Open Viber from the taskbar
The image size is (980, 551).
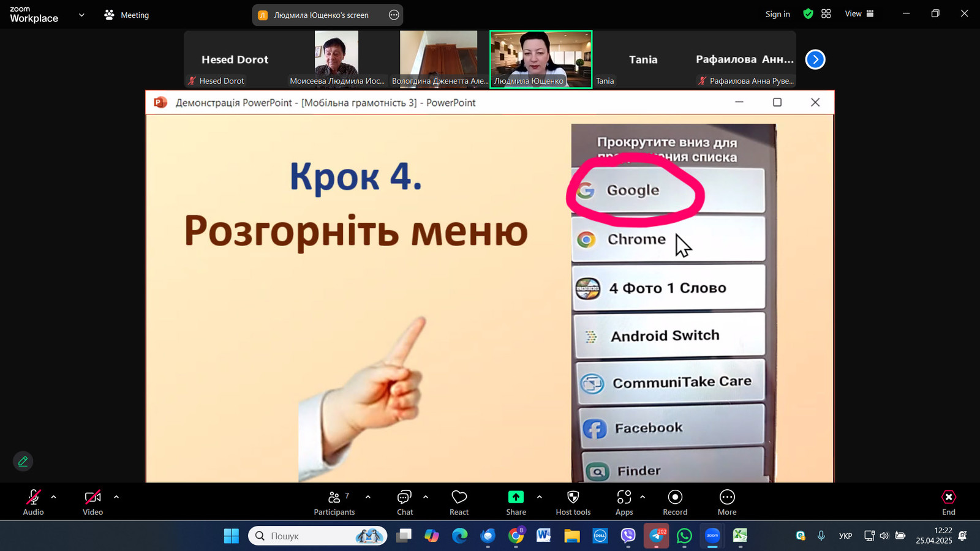click(628, 536)
